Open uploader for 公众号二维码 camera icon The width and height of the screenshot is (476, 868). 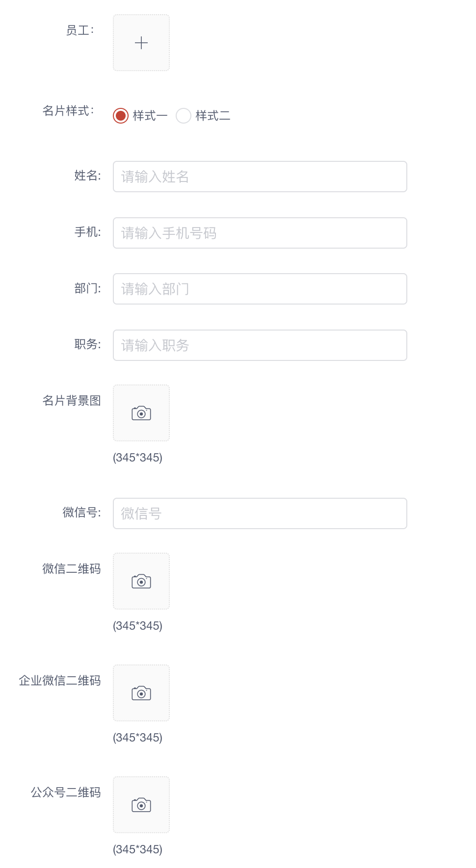pos(141,805)
